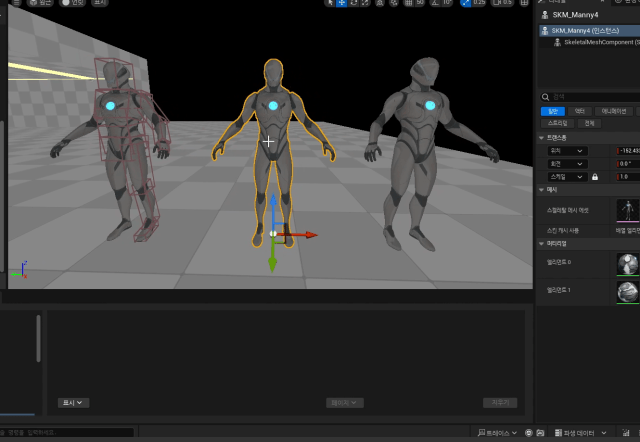Toggle rotation angle snapping
Image resolution: width=640 pixels, height=442 pixels.
[436, 2]
